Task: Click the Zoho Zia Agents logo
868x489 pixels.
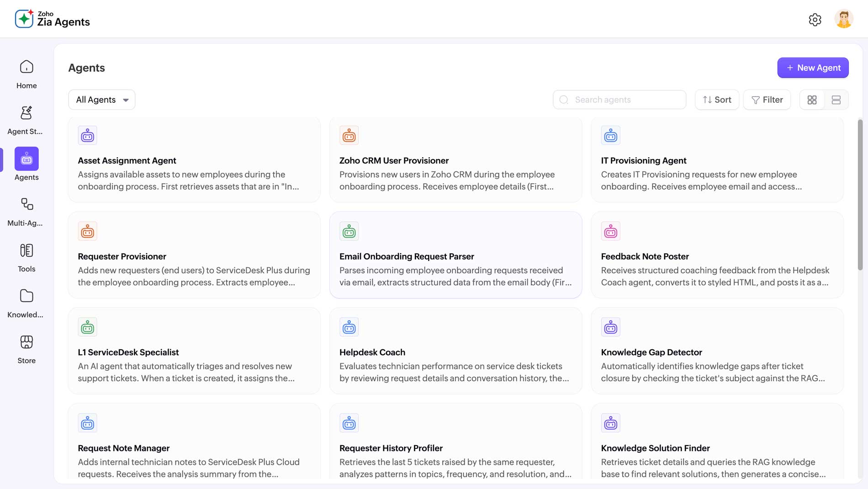Action: click(53, 19)
